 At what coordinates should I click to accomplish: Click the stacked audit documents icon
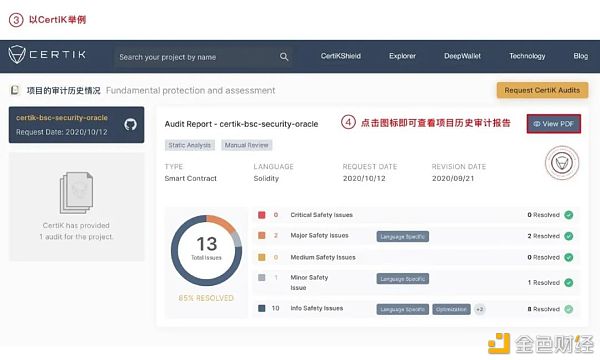coord(77,192)
